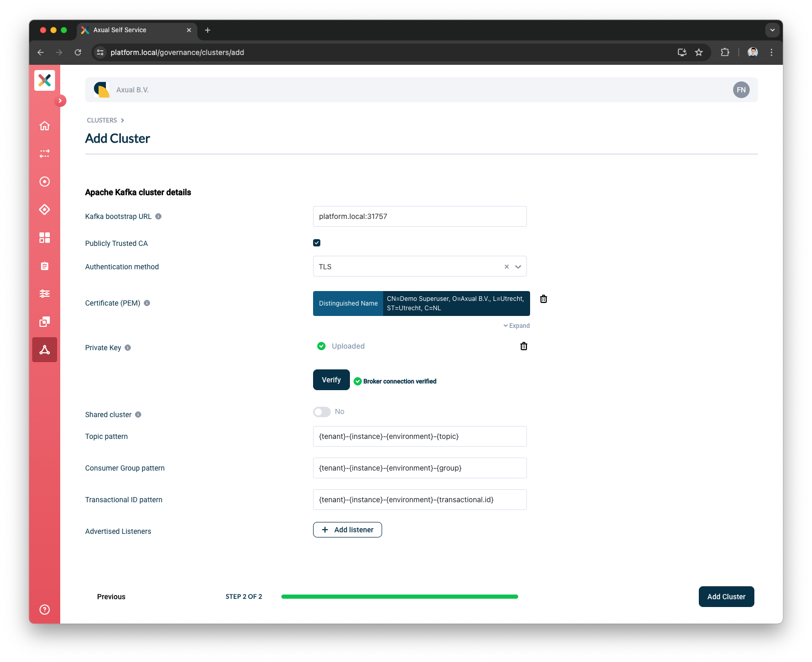Show info for Shared cluster
Screen dimensions: 812x662
tap(138, 415)
